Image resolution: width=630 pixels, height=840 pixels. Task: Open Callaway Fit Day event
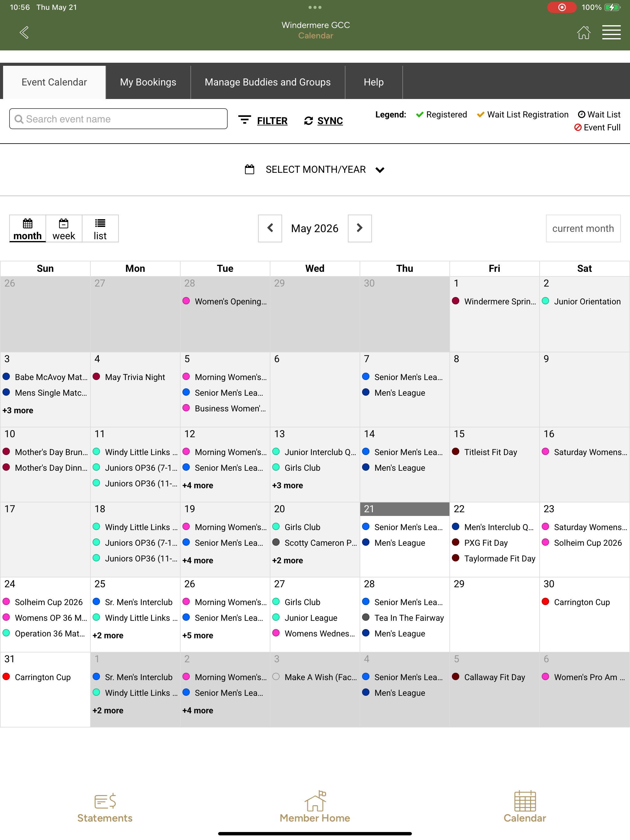[488, 677]
